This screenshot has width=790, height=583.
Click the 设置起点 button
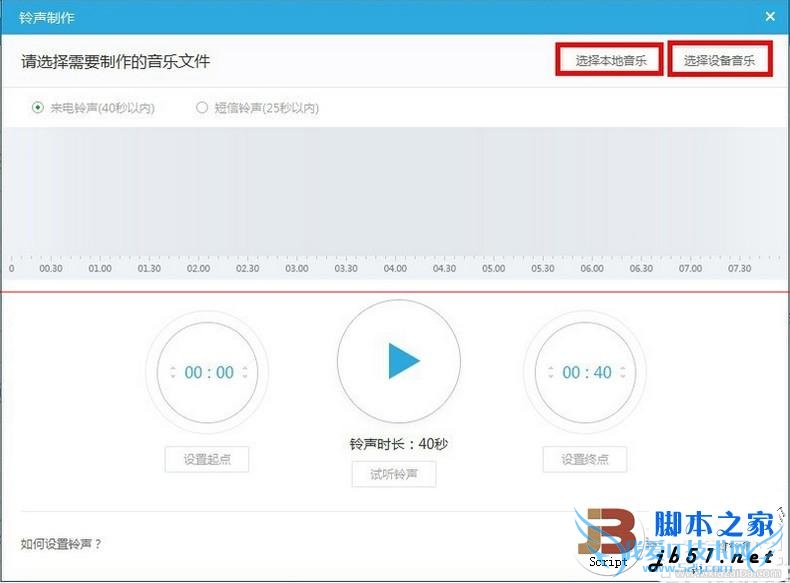tap(207, 460)
